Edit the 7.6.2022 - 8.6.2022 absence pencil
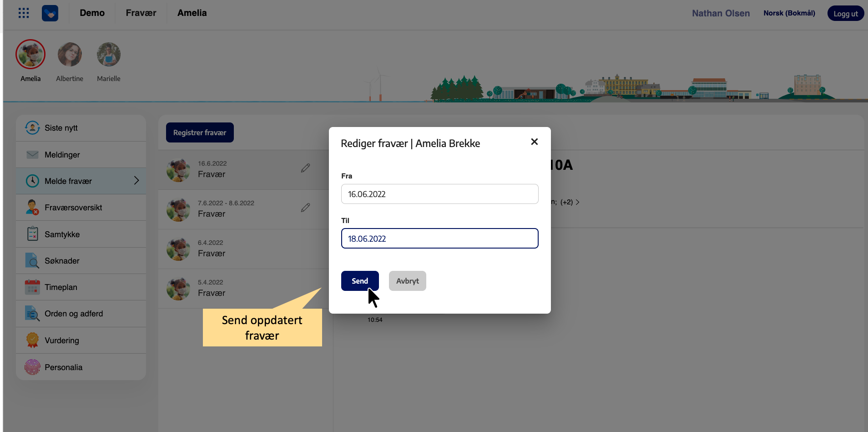This screenshot has height=432, width=868. 305,208
